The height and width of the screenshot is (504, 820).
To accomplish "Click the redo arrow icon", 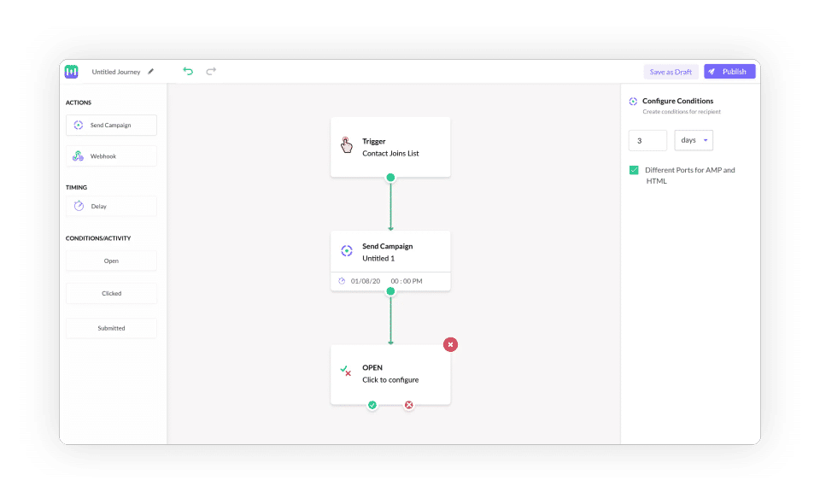I will [211, 72].
